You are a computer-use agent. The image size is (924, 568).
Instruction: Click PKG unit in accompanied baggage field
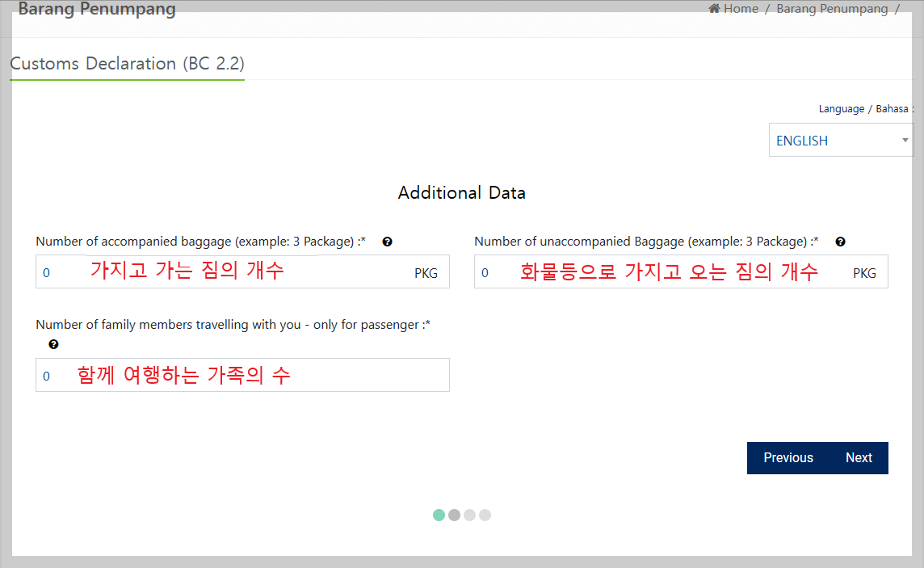tap(426, 273)
